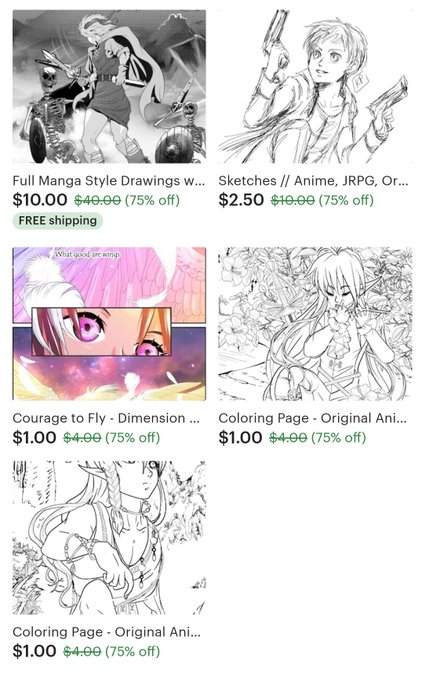Open the skeleton warrior manga drawing thumbnail
This screenshot has height=680, width=422.
click(109, 87)
